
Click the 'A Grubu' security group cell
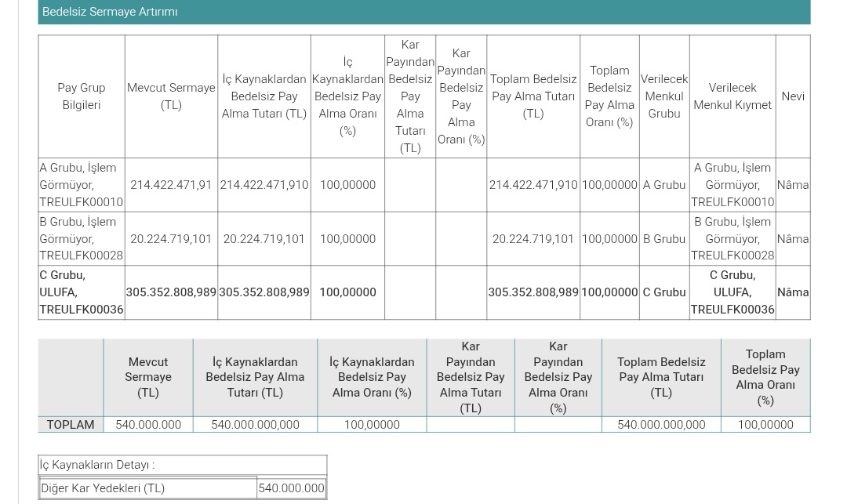tap(664, 184)
